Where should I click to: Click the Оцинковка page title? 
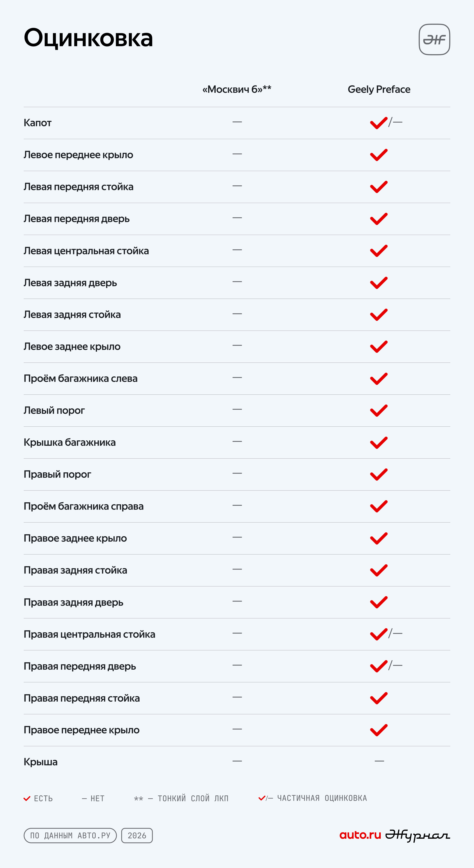88,38
